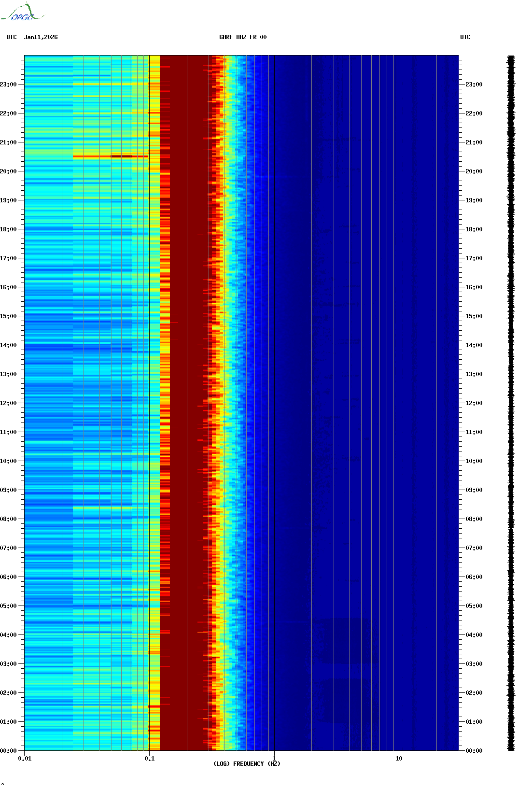Select the 1 Hz frequency axis label
The width and height of the screenshot is (532, 789).
(274, 759)
